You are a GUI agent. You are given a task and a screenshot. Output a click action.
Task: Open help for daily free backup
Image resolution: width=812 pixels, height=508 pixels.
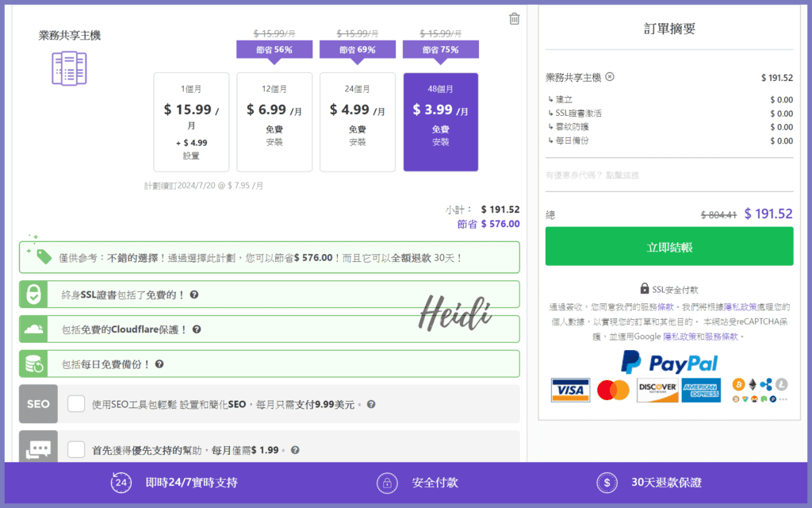click(159, 364)
